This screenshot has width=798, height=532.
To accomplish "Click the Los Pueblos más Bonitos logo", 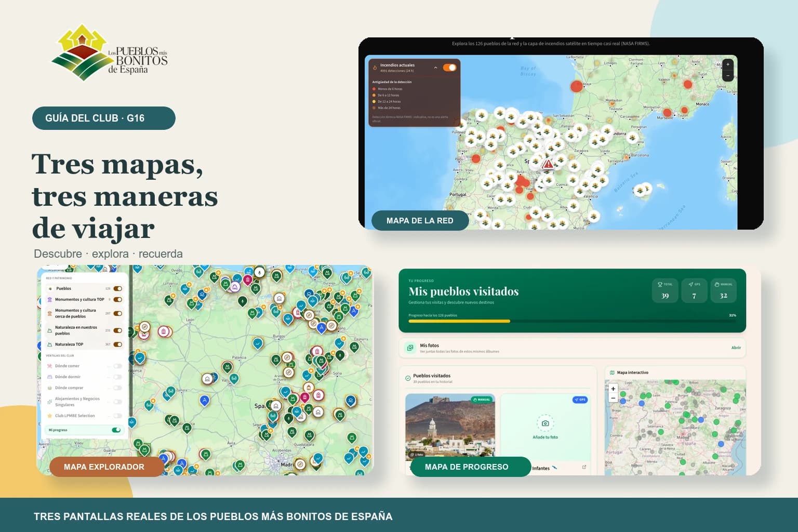I will point(110,52).
